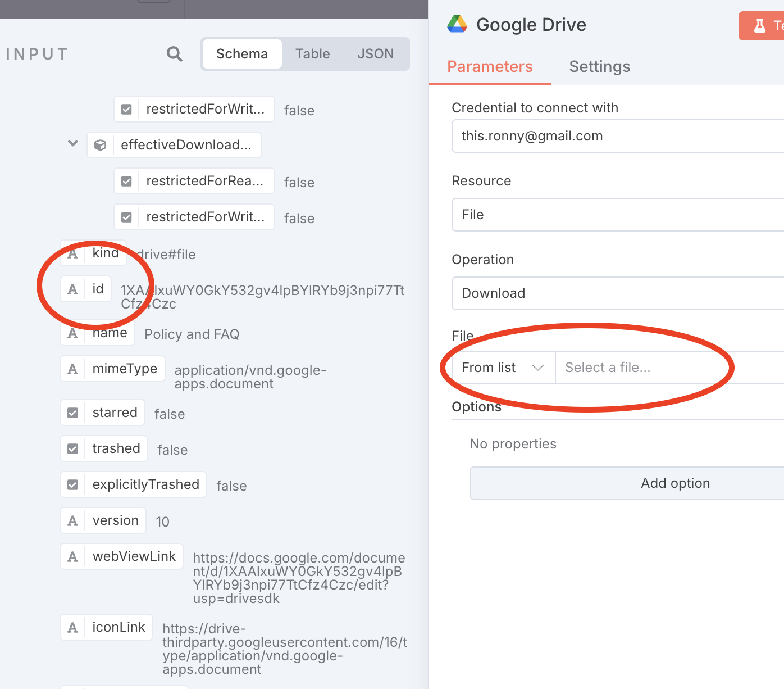Click the Add option button
The height and width of the screenshot is (689, 784).
675,483
